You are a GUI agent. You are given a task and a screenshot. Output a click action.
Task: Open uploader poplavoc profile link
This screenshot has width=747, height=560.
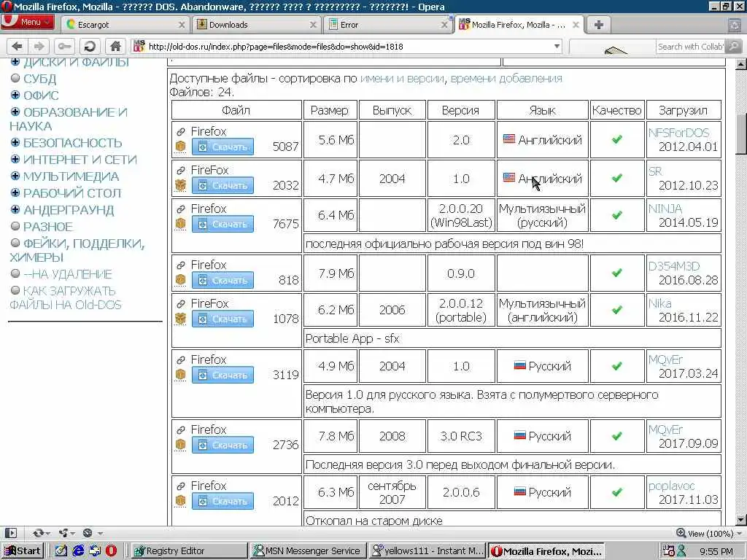671,486
